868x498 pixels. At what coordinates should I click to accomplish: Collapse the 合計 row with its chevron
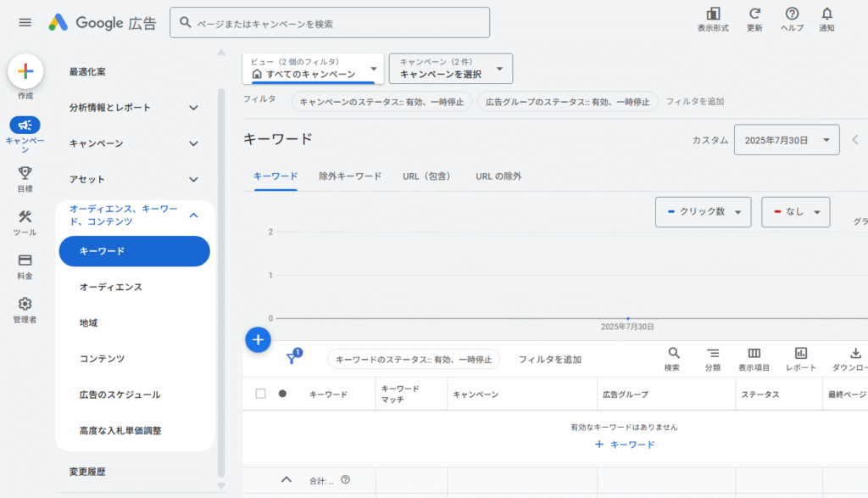coord(286,479)
